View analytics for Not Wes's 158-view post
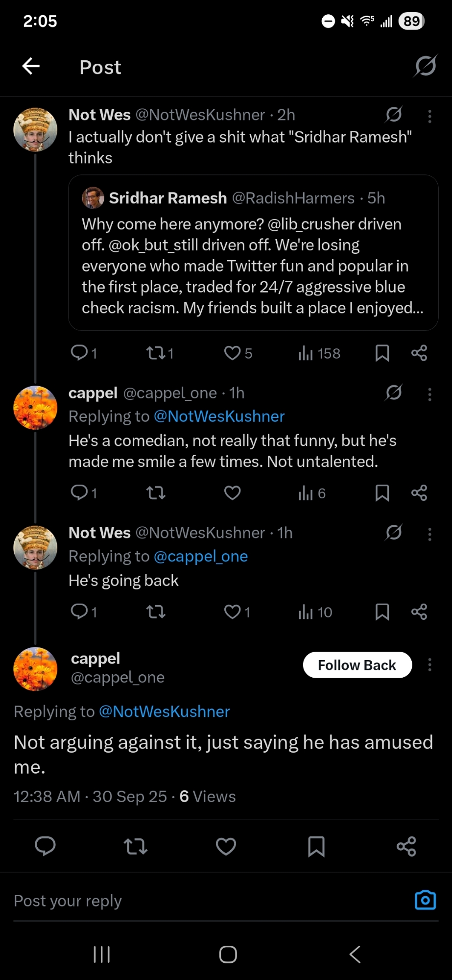This screenshot has width=452, height=980. pyautogui.click(x=319, y=353)
